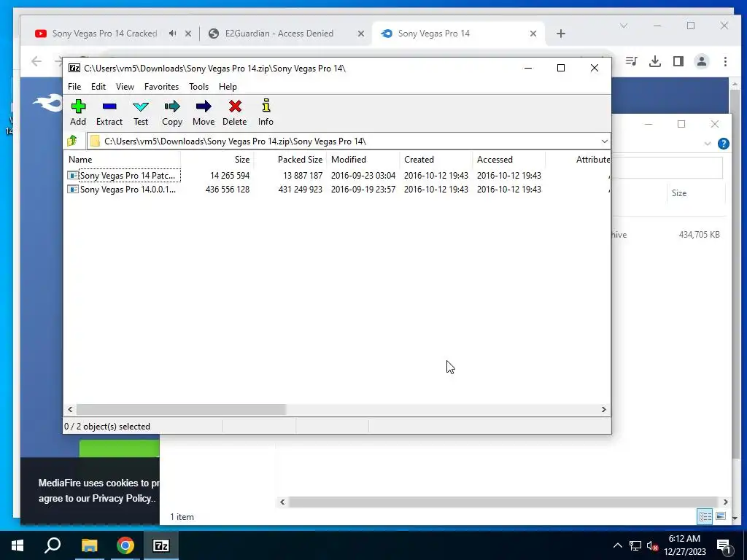Open the Privacy Policy link on MediaFire

click(121, 498)
